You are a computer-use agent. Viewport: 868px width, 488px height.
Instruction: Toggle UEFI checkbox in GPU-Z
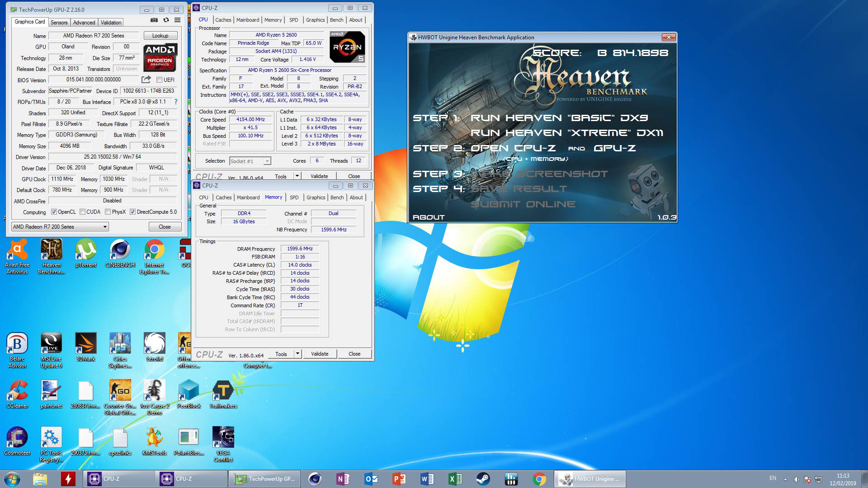click(x=159, y=80)
